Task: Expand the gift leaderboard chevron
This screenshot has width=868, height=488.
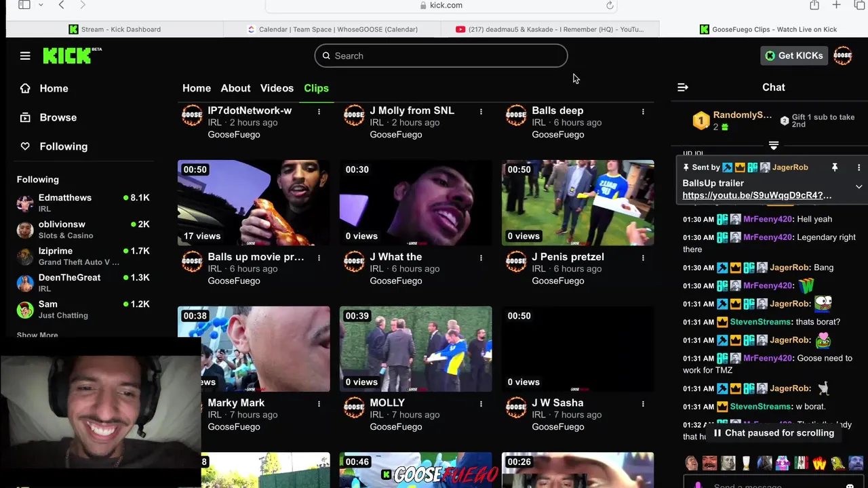Action: [x=774, y=146]
